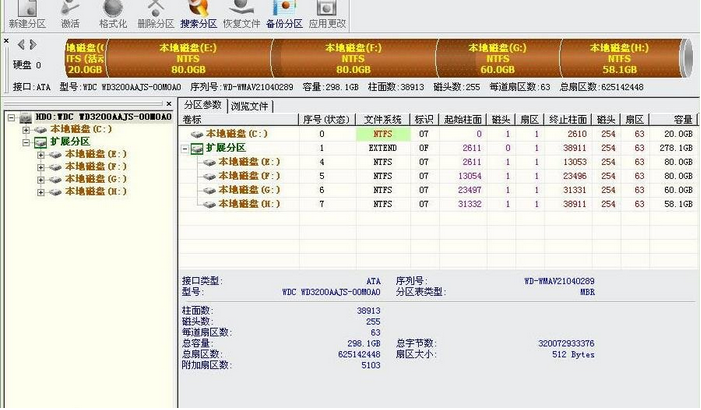Click the end cylinder value 2610
This screenshot has width=701, height=410.
(x=577, y=134)
